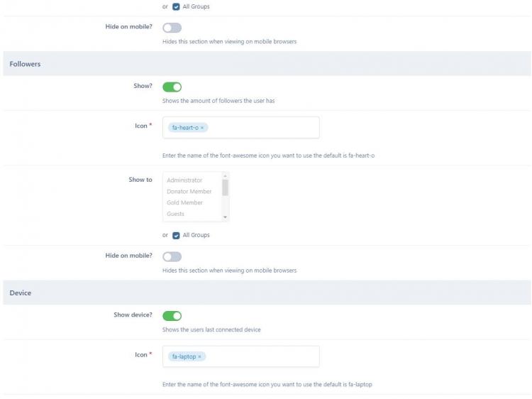The image size is (532, 399).
Task: Select Guests in Show to list
Action: (x=175, y=214)
